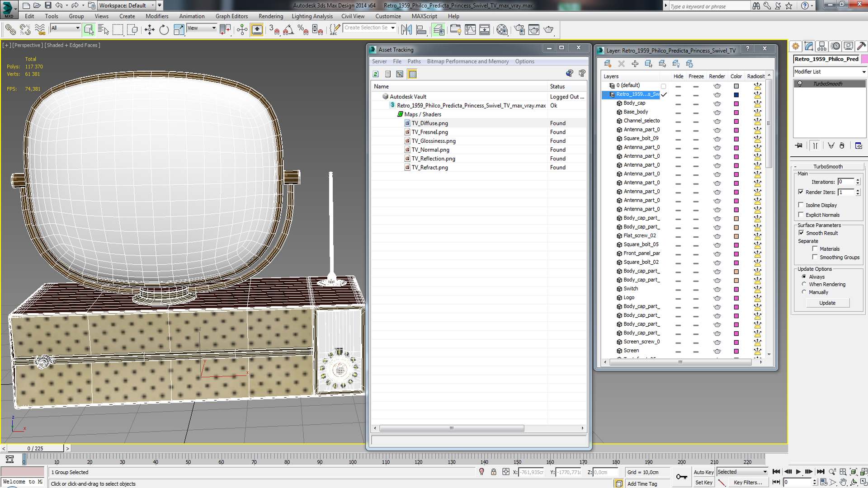Image resolution: width=868 pixels, height=488 pixels.
Task: Enable Smoothing Groups checkbox
Action: (815, 257)
